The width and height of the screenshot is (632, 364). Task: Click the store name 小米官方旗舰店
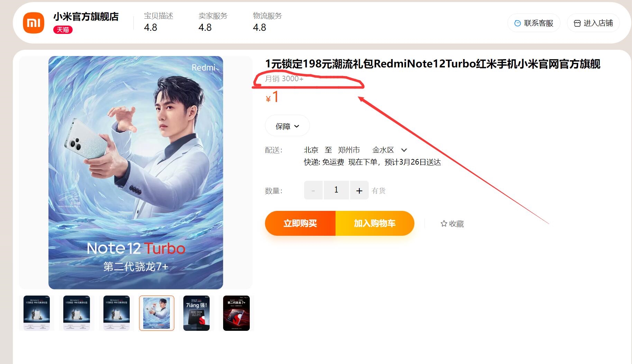[86, 17]
